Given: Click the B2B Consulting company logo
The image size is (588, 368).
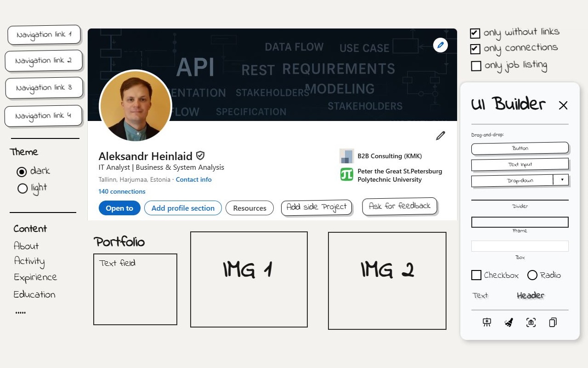Looking at the screenshot, I should click(345, 155).
